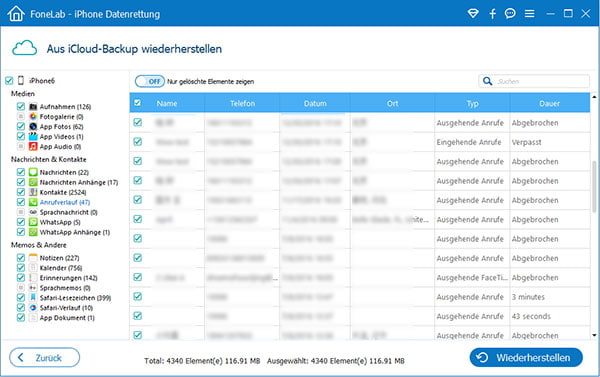Uncheck the Kontakte (2524) checkbox
Viewport: 600px width, 377px height.
[21, 192]
